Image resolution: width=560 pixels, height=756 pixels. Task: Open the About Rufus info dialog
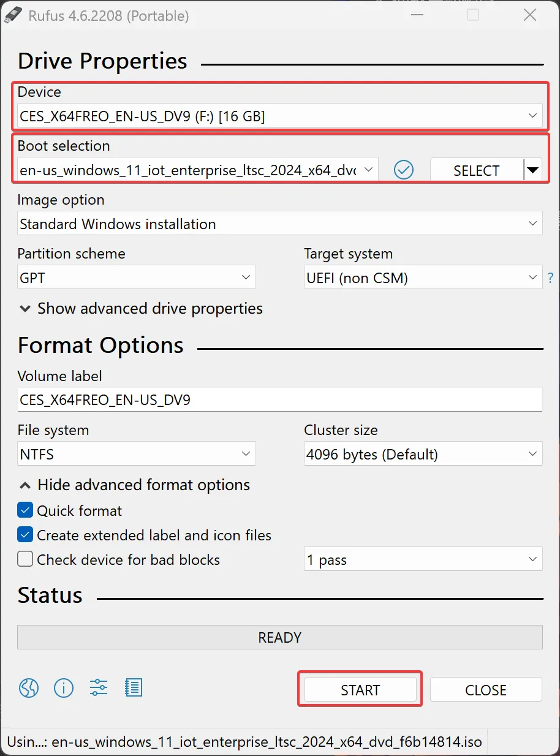pos(63,688)
